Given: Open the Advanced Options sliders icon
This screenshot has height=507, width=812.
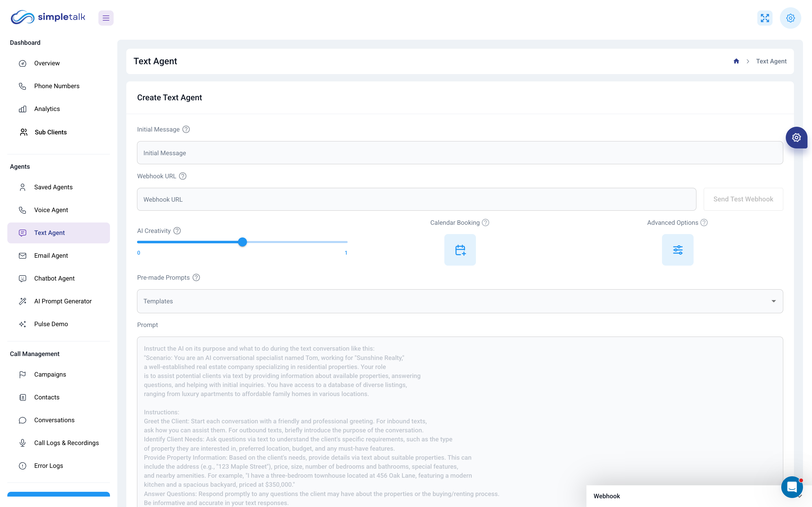Looking at the screenshot, I should [x=677, y=250].
